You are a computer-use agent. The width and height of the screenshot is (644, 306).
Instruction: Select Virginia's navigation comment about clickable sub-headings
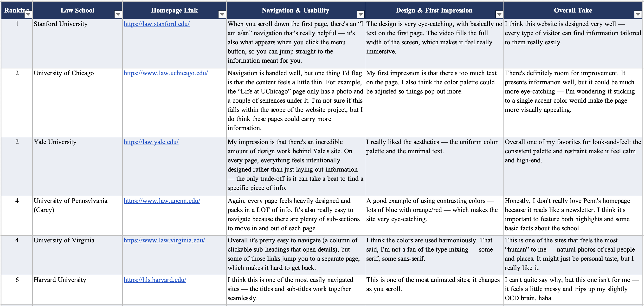(296, 255)
